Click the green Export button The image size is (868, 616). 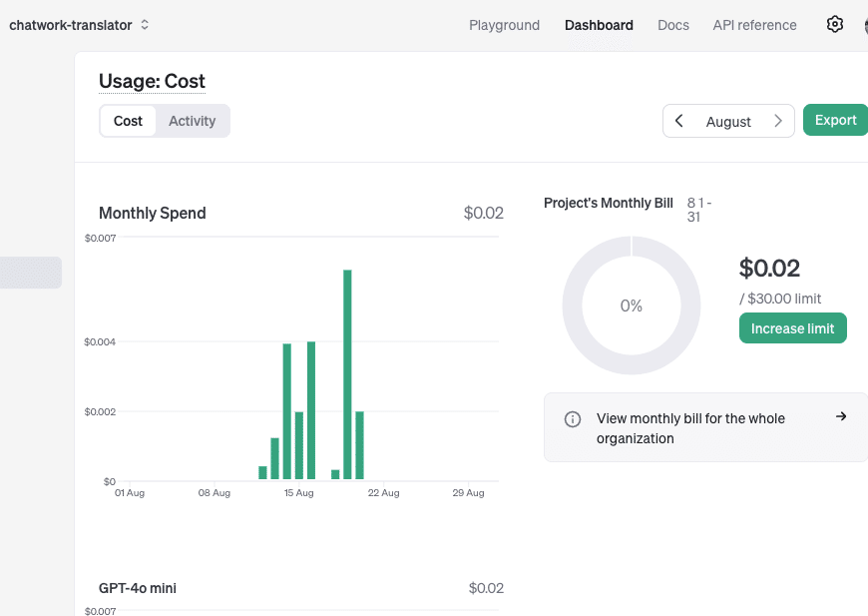(x=835, y=120)
